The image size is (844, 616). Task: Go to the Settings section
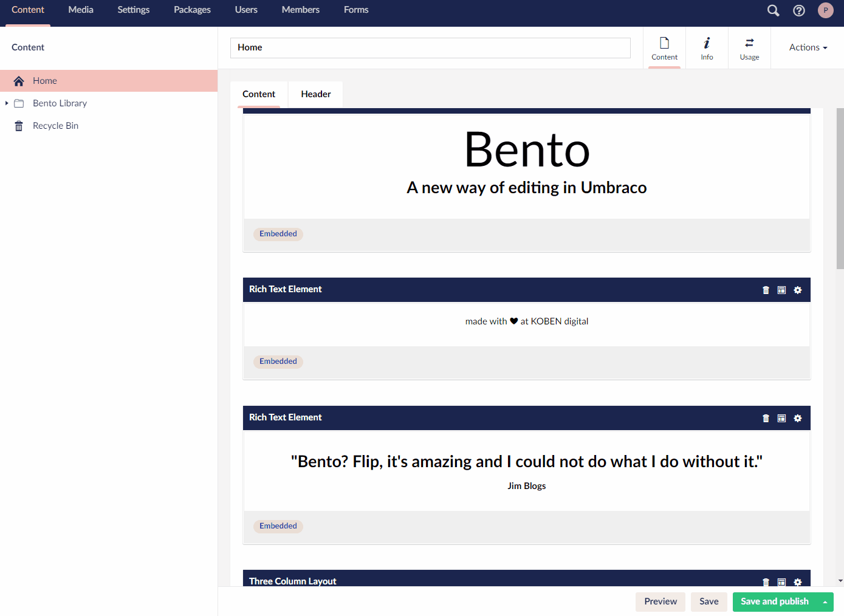pos(134,10)
